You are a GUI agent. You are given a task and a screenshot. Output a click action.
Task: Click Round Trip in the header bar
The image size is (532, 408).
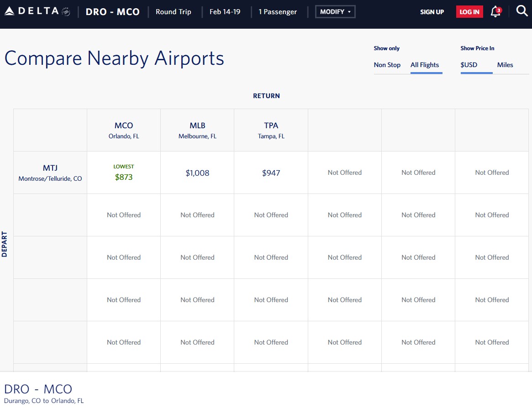pyautogui.click(x=174, y=12)
